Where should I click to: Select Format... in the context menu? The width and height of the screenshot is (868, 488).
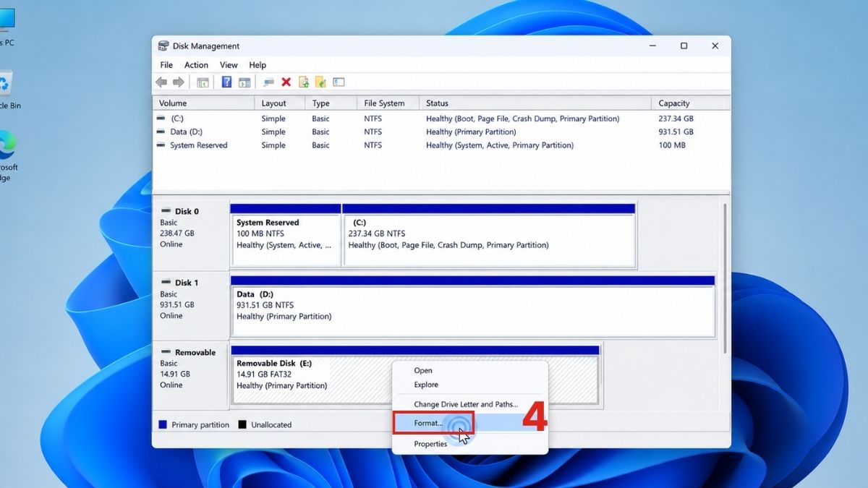[470, 423]
